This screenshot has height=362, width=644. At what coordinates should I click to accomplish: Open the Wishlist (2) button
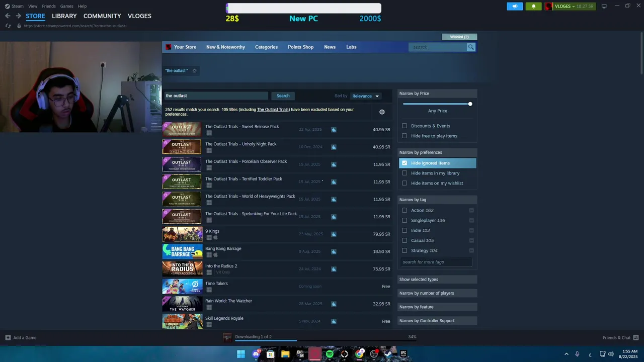459,37
